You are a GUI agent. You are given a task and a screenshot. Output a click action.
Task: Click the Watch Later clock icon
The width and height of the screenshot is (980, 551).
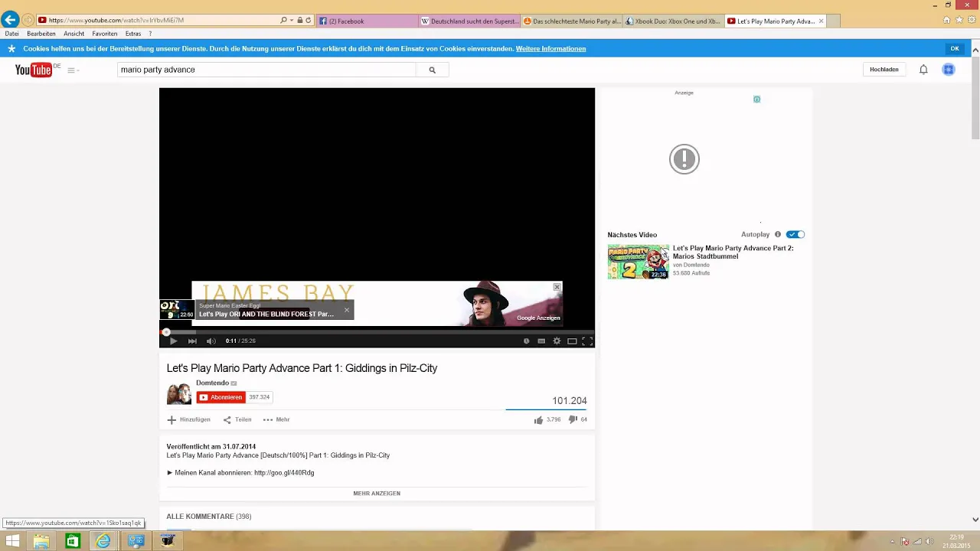(526, 341)
